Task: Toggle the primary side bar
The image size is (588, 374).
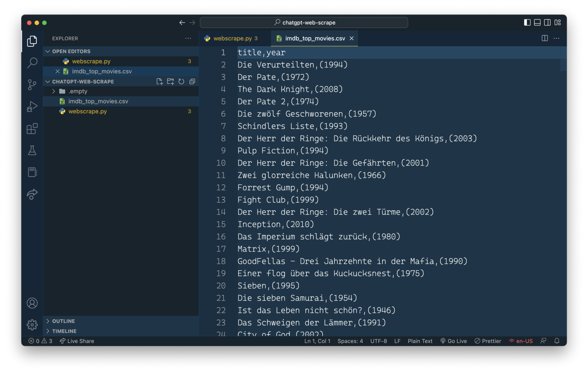Action: 527,22
